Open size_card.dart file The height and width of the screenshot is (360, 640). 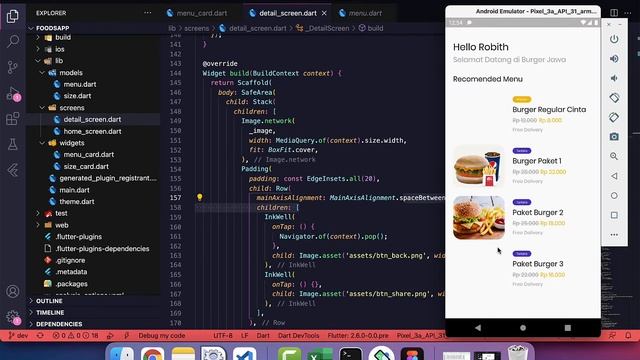86,167
